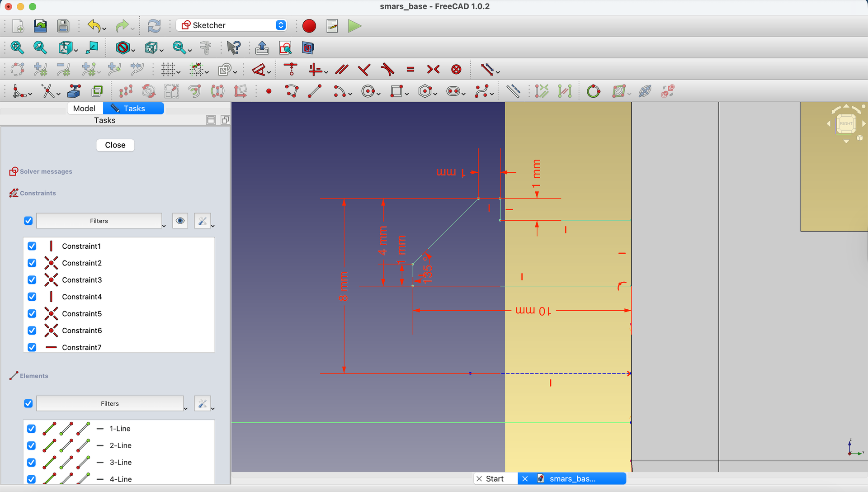The image size is (868, 492).
Task: Toggle the grid icon
Action: (x=168, y=69)
